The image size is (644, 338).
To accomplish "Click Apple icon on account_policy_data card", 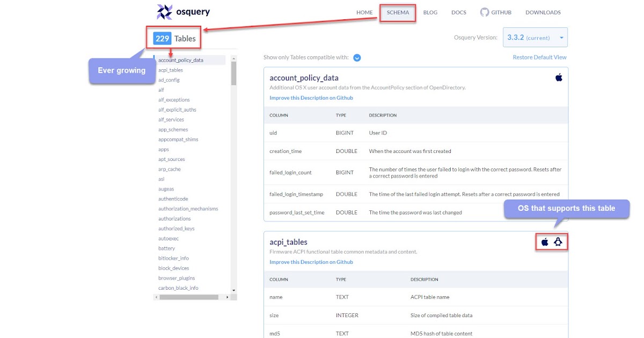I will coord(559,78).
